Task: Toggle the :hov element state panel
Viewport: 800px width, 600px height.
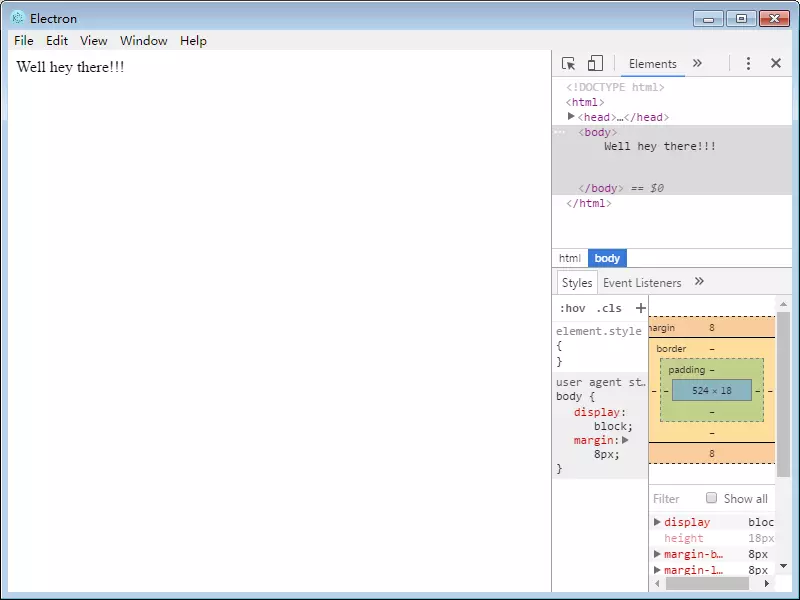Action: point(572,308)
